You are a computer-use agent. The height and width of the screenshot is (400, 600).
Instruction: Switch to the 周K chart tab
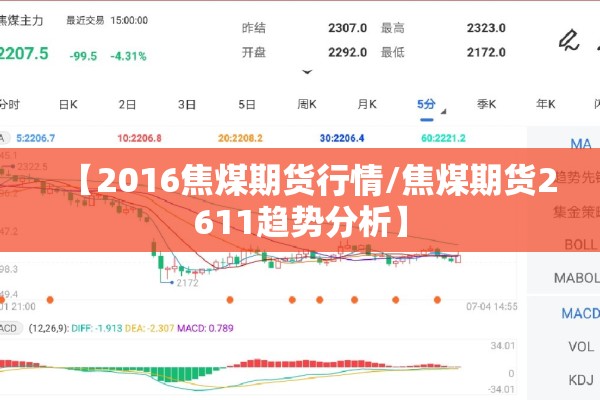point(307,104)
